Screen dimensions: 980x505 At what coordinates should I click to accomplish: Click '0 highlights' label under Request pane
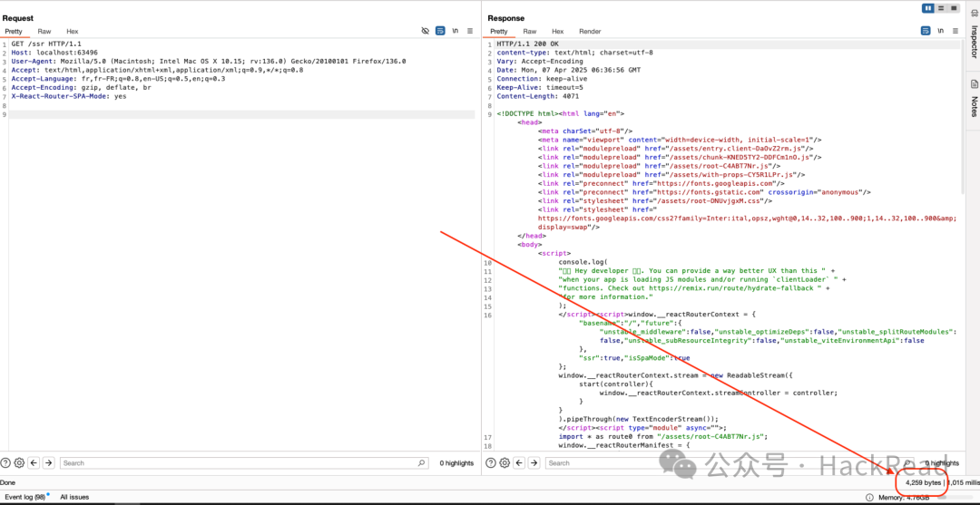[x=456, y=463]
